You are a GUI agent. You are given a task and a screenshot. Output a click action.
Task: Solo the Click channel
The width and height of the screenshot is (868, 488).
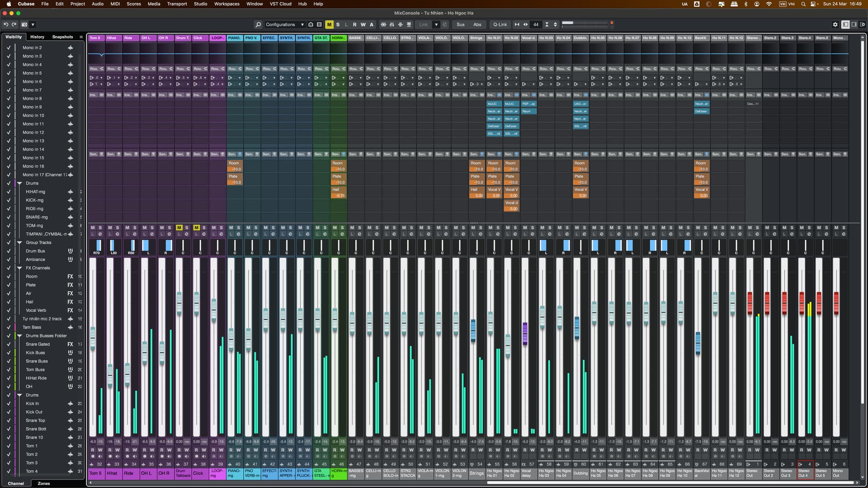pos(204,228)
